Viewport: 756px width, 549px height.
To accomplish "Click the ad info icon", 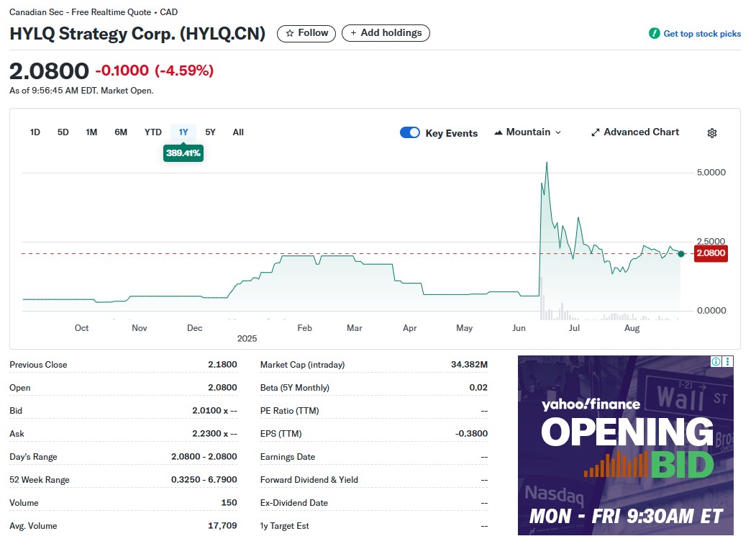I will pos(716,362).
